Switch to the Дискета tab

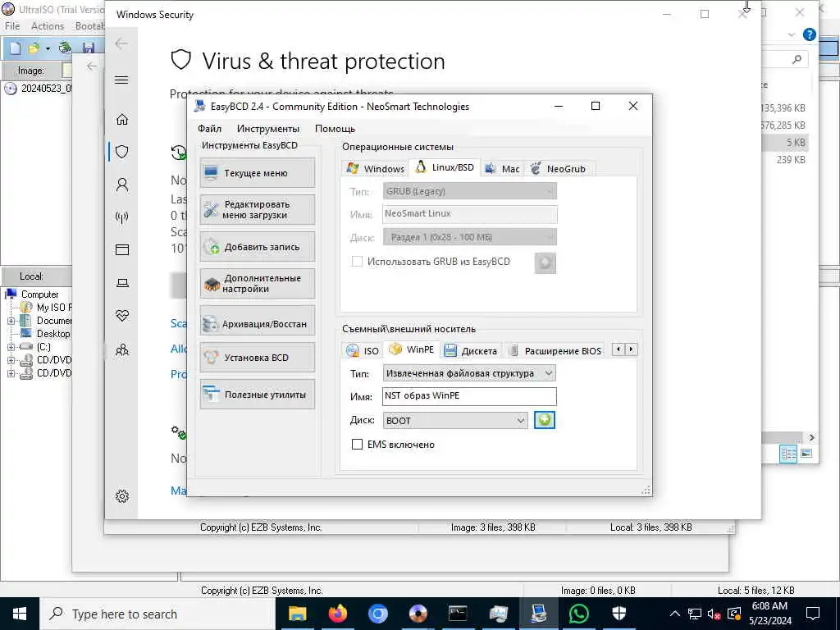click(x=472, y=351)
